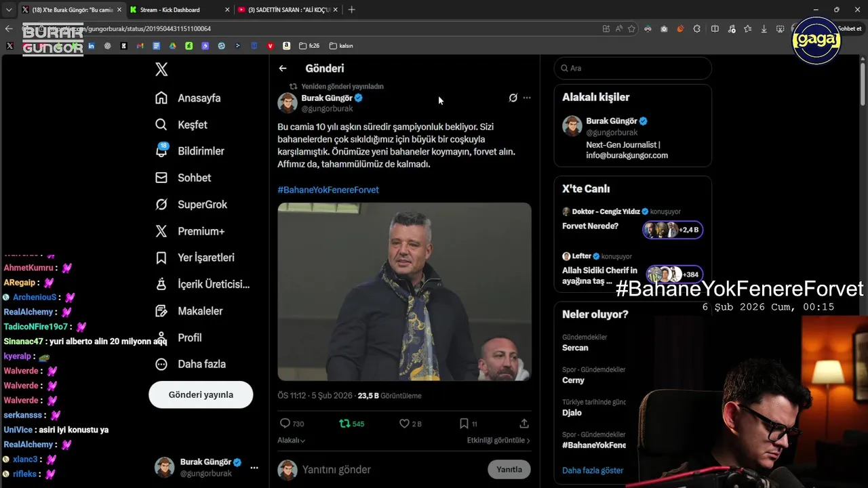Toggle the like heart showing 2 B
This screenshot has height=488, width=868.
410,424
